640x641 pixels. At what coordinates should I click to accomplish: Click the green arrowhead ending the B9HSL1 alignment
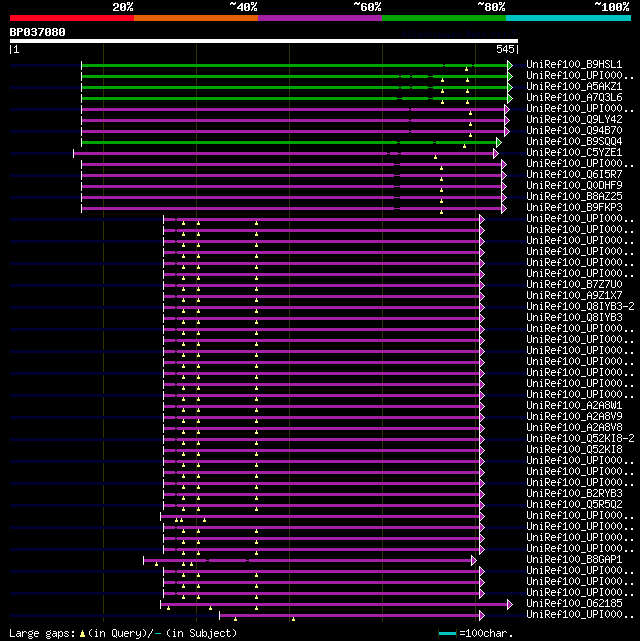tap(510, 65)
